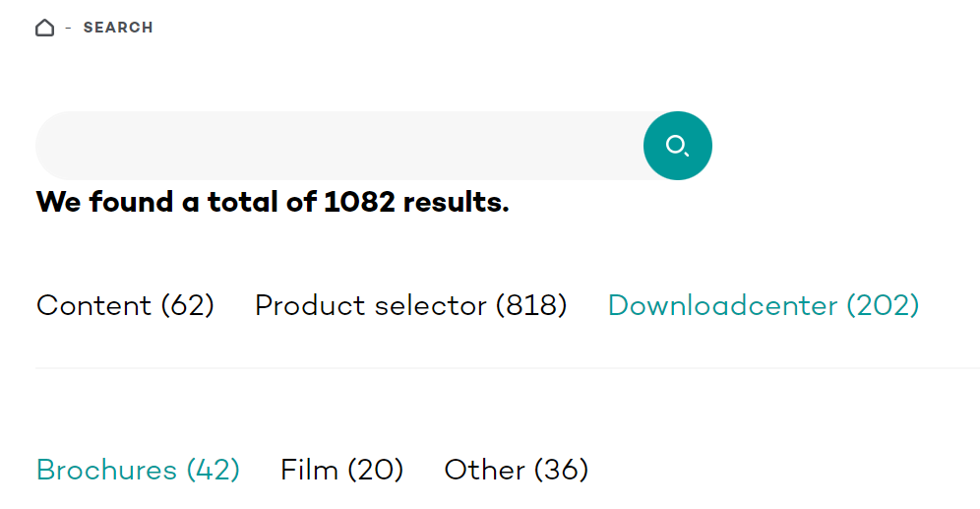Show the 202 Downloadcenter results
The image size is (980, 509).
764,306
